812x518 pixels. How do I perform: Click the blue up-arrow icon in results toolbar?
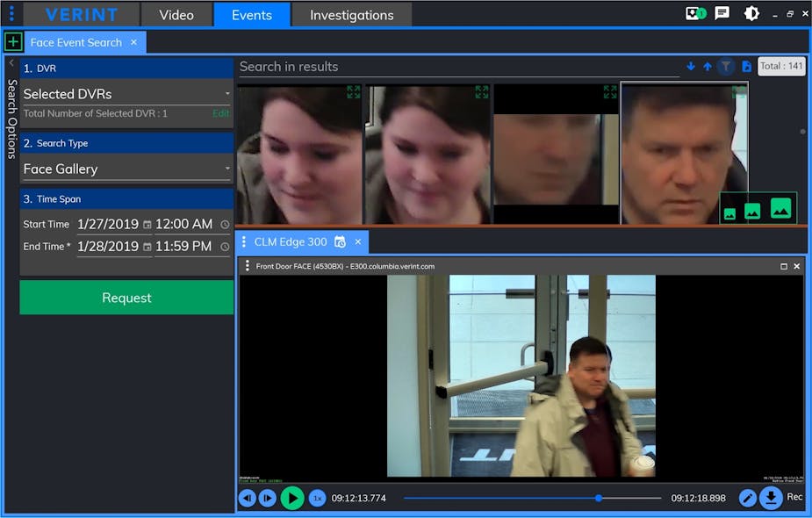pyautogui.click(x=708, y=66)
